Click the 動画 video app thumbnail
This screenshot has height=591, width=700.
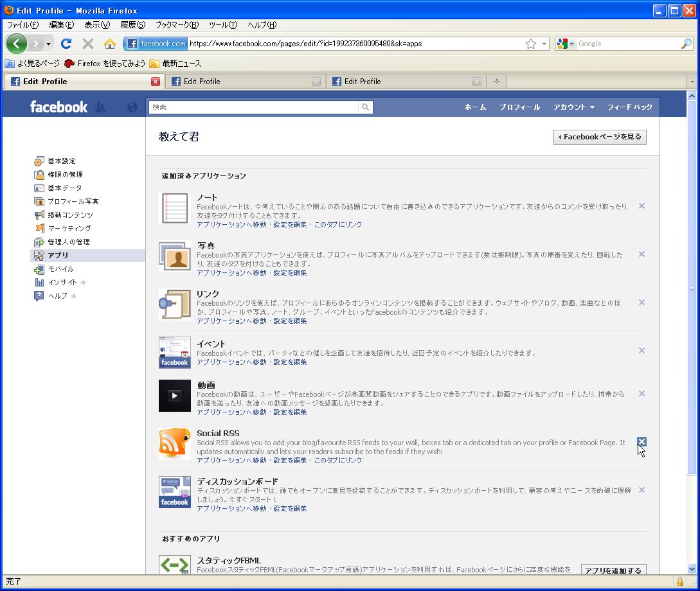pos(175,395)
